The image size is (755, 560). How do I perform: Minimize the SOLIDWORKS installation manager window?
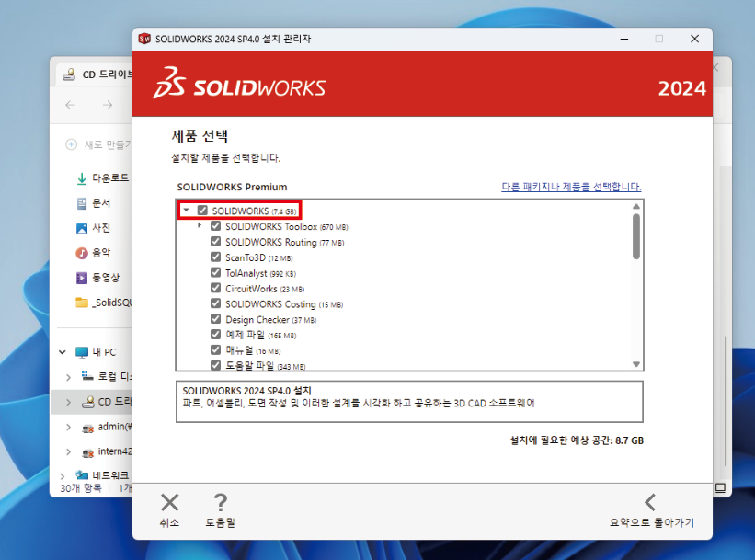click(624, 39)
